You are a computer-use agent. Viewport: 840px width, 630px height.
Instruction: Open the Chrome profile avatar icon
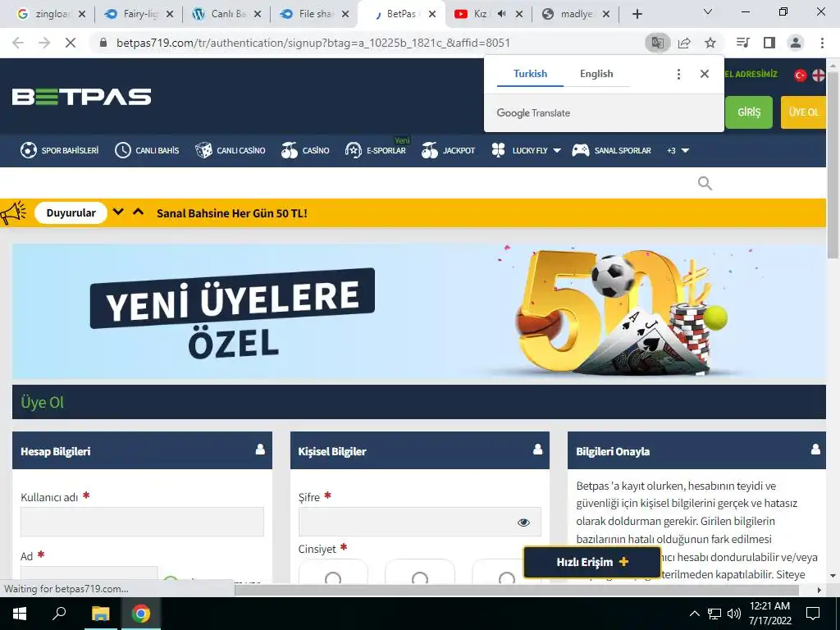point(796,43)
